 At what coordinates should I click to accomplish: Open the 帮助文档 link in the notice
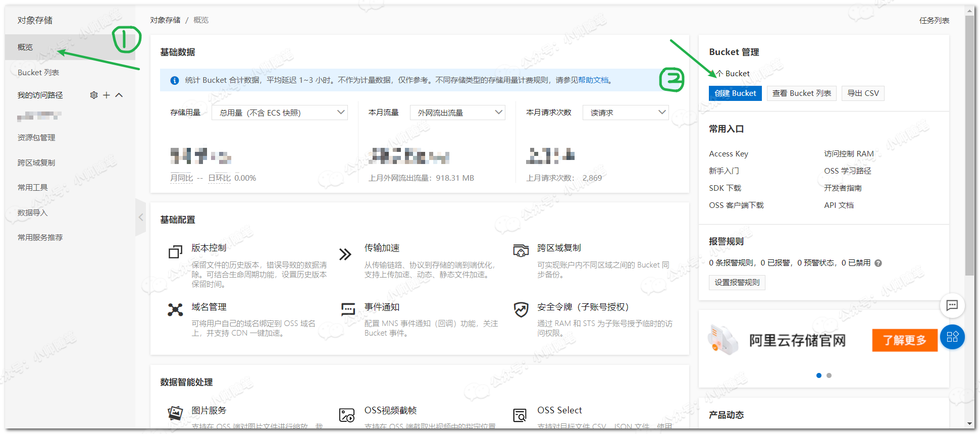[593, 80]
